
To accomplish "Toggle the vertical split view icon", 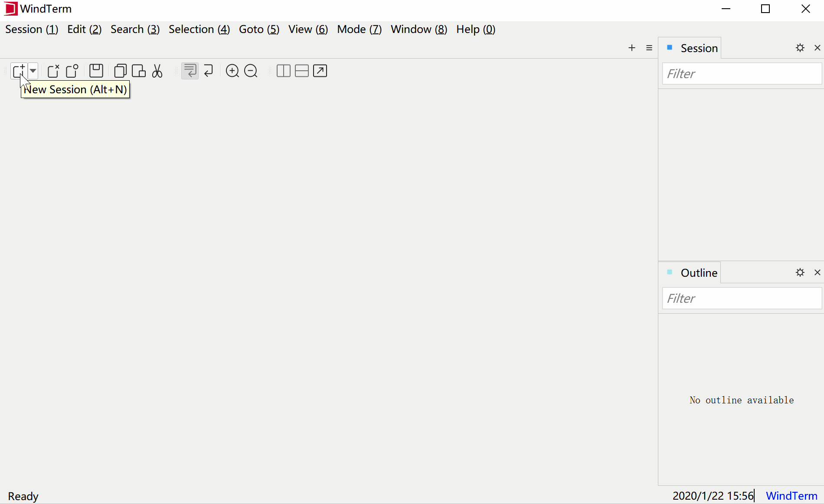I will pos(283,71).
